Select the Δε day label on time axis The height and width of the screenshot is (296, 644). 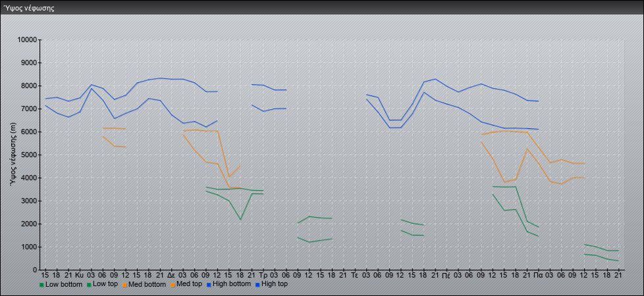pyautogui.click(x=172, y=275)
